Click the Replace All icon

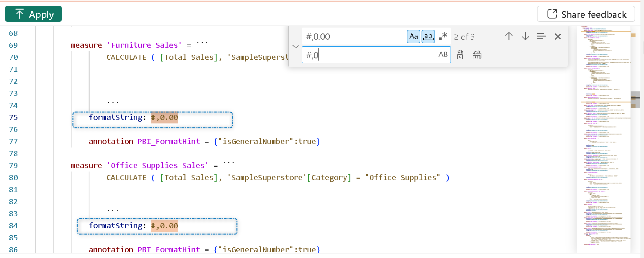(x=477, y=55)
